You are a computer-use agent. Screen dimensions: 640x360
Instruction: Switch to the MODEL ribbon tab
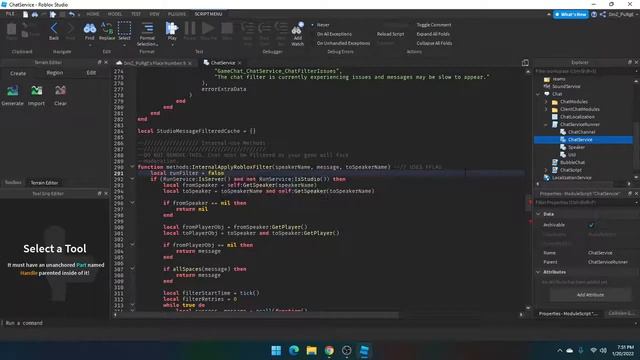pos(115,14)
